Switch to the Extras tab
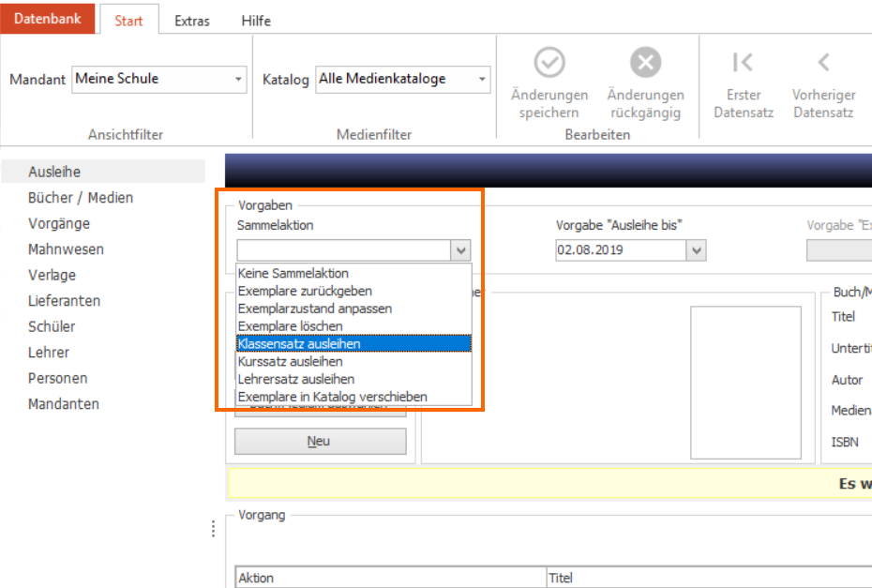 point(192,22)
